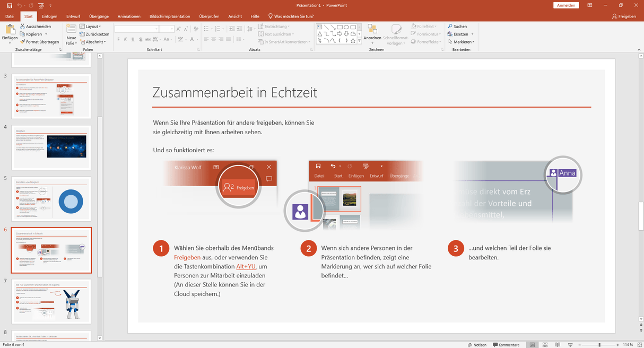The width and height of the screenshot is (644, 348).
Task: Open the Animationen ribbon tab
Action: click(x=129, y=16)
